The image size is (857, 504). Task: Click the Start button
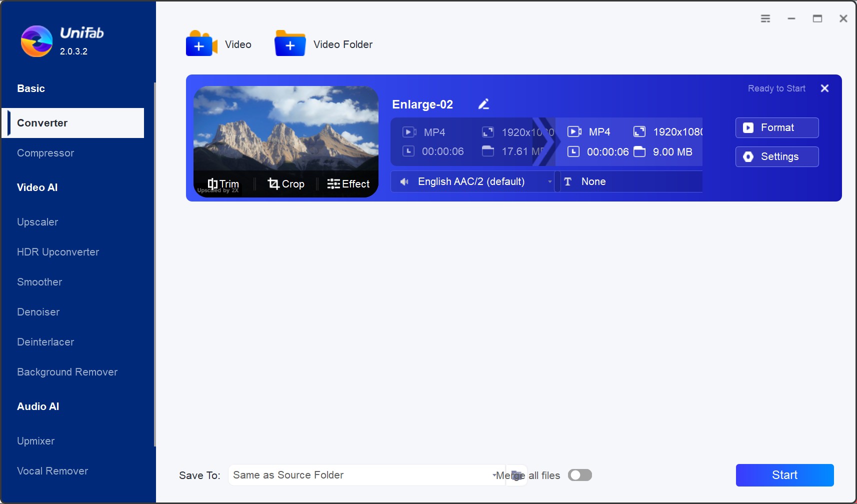point(784,475)
